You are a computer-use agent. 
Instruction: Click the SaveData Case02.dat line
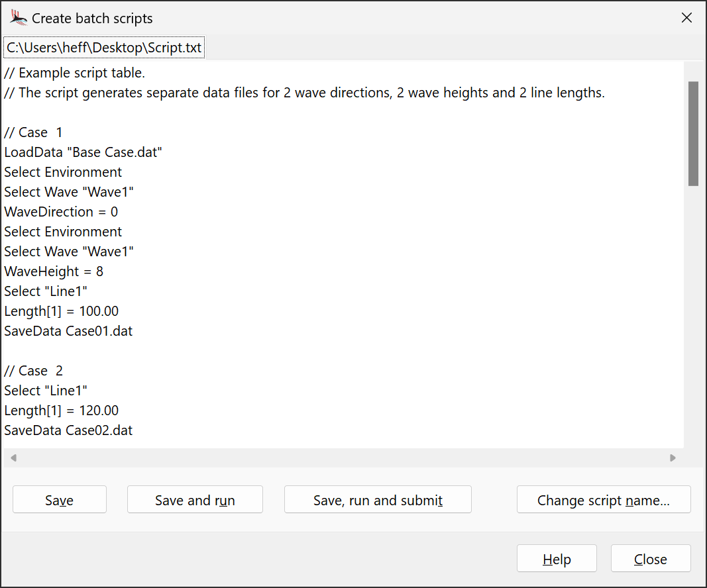click(68, 430)
